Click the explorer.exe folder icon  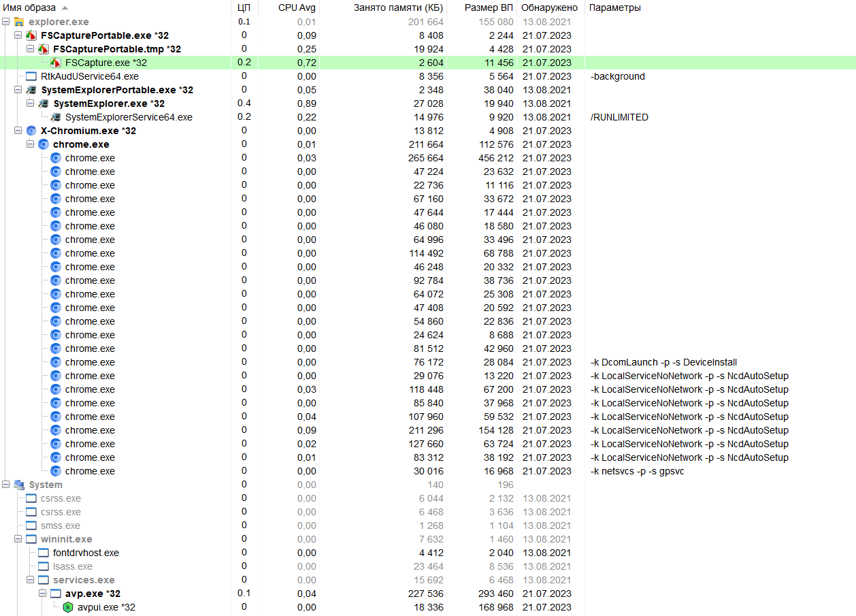[x=19, y=22]
